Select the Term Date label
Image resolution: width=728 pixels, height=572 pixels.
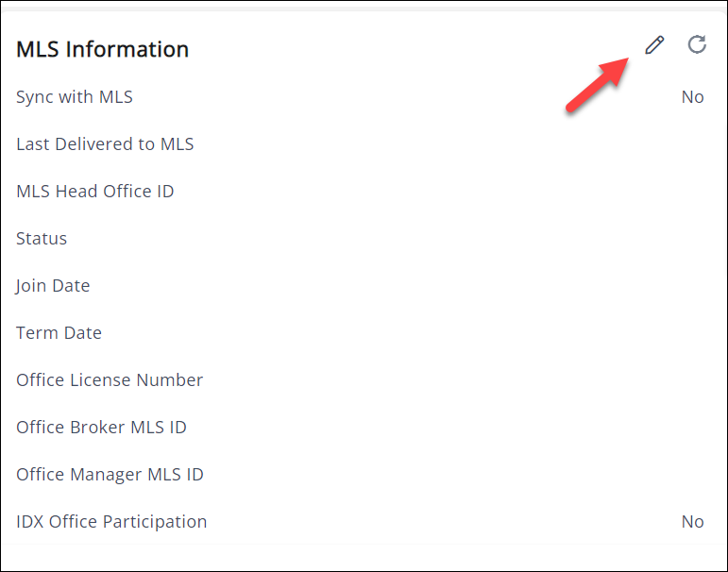[59, 333]
